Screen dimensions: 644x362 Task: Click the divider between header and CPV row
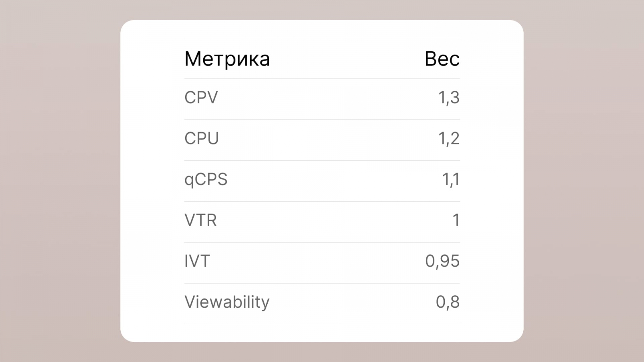322,79
